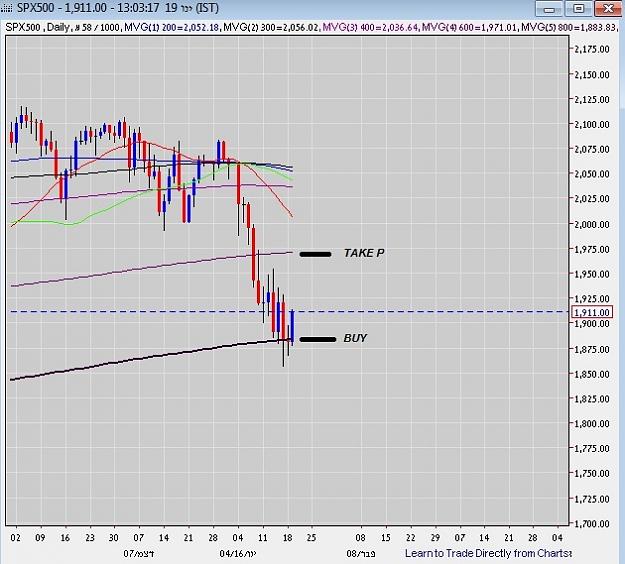The width and height of the screenshot is (625, 564).
Task: Click the 1,975.00 price axis label
Action: point(592,249)
